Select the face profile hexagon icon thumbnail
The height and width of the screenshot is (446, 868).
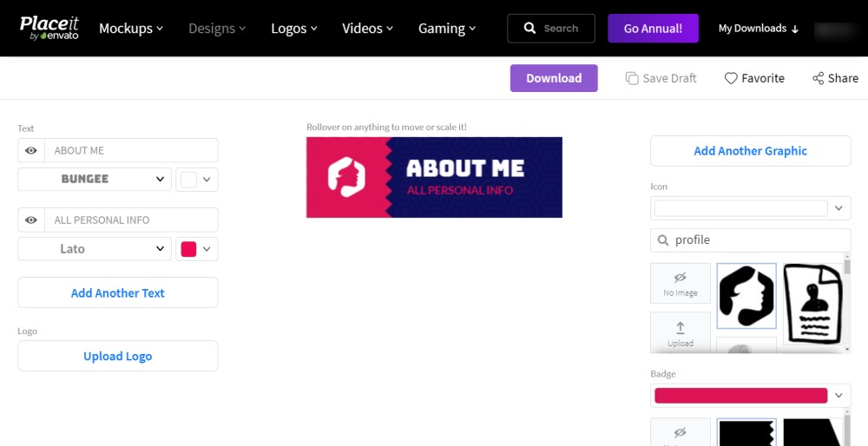coord(746,296)
